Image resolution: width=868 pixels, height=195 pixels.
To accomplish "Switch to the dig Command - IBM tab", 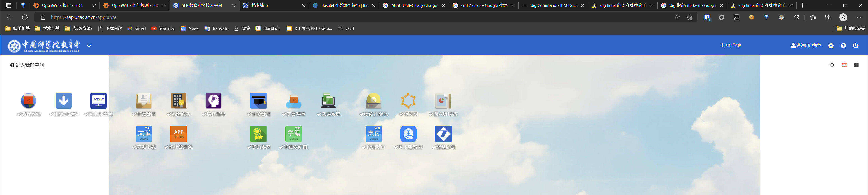I will 553,5.
